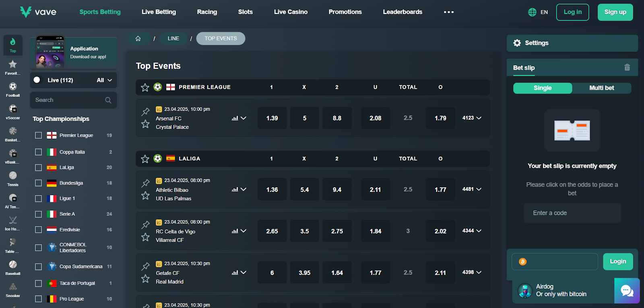
Task: Open Slots menu item
Action: point(245,12)
